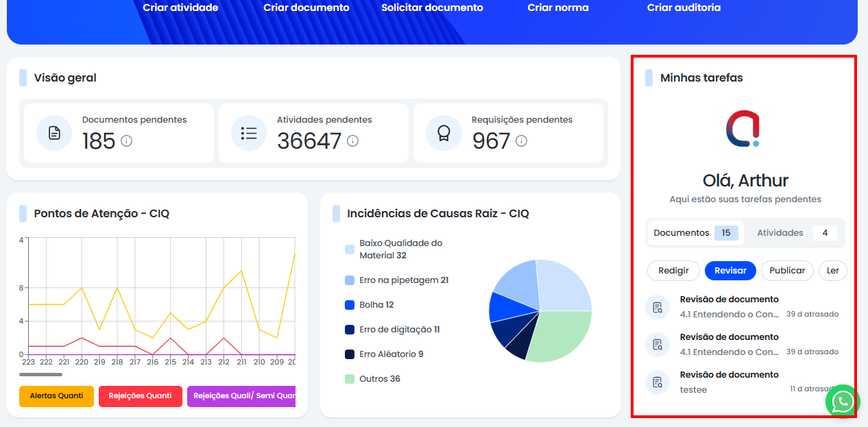Screen dimensions: 868x427
Task: Click the Outros legend color swatch
Action: [x=350, y=379]
